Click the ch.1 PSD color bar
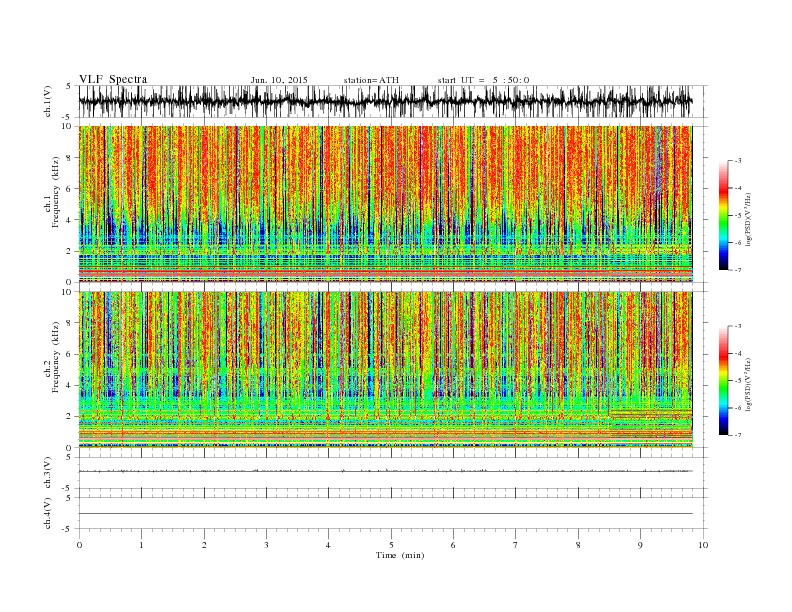The height and width of the screenshot is (612, 792). point(723,216)
